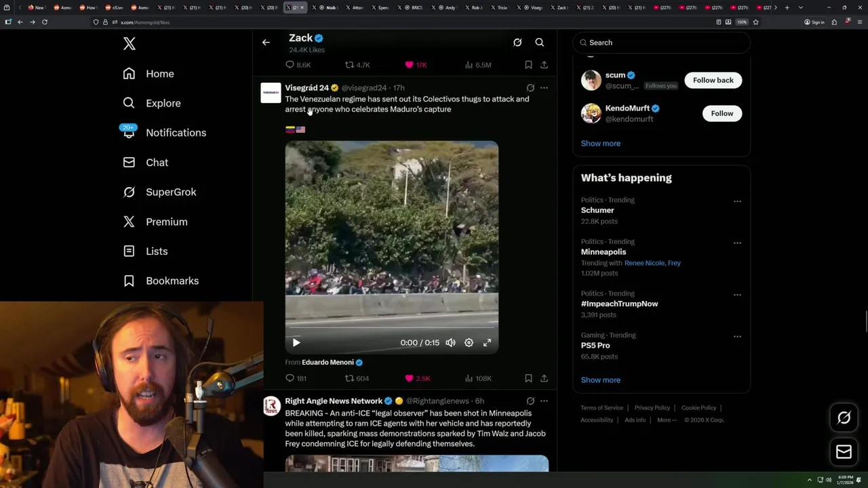
Task: Play the Visegrád 24 video
Action: (x=296, y=343)
